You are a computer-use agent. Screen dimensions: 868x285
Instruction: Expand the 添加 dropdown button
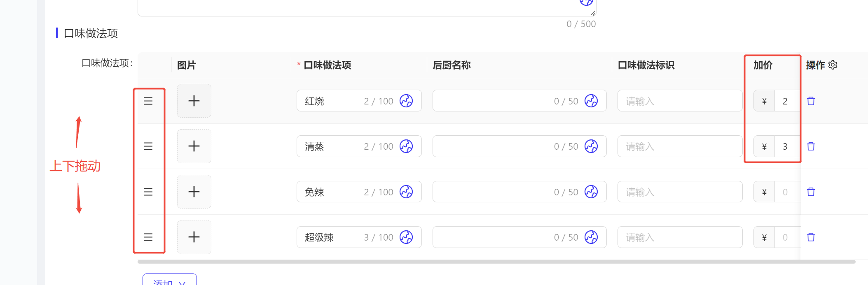170,281
